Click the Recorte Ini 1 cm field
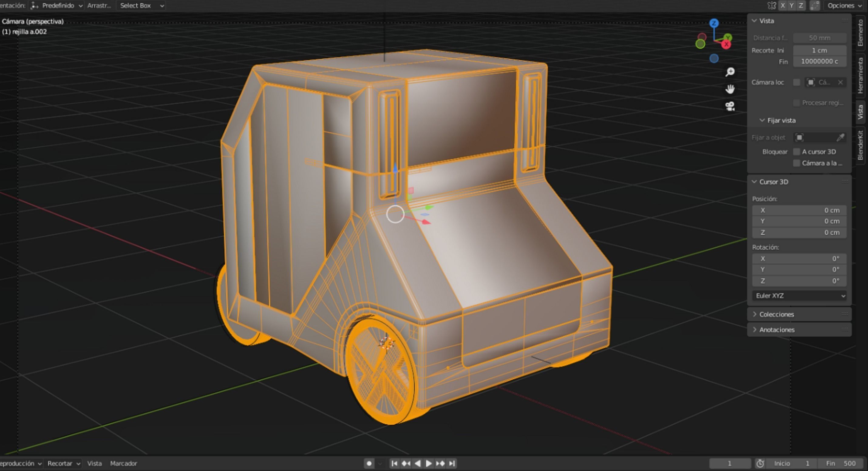 (x=819, y=51)
